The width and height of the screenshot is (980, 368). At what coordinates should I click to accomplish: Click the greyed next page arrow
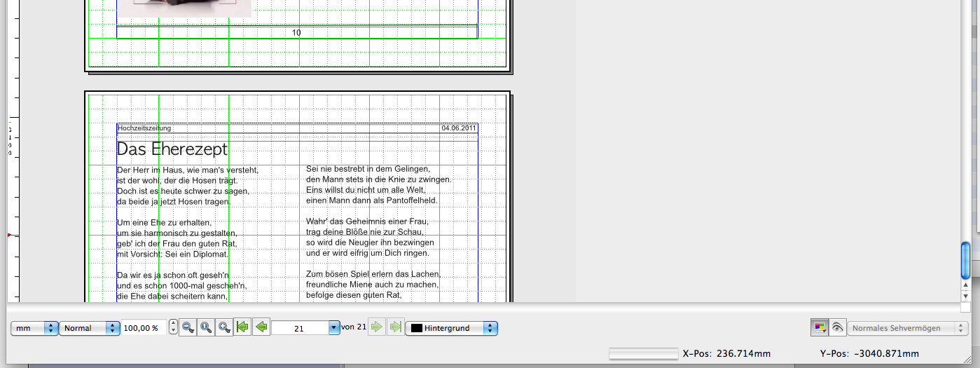tap(377, 327)
